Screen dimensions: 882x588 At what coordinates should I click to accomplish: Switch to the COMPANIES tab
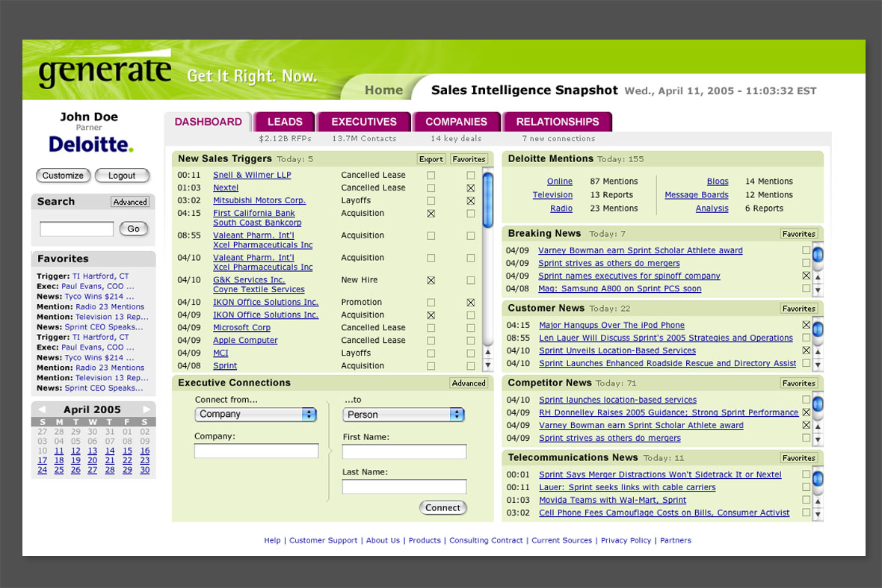(456, 122)
